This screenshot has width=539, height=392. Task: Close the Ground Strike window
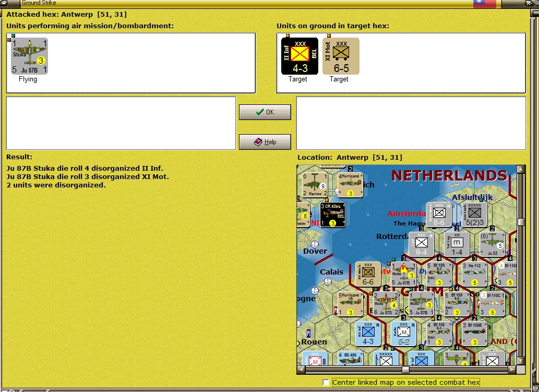(529, 3)
